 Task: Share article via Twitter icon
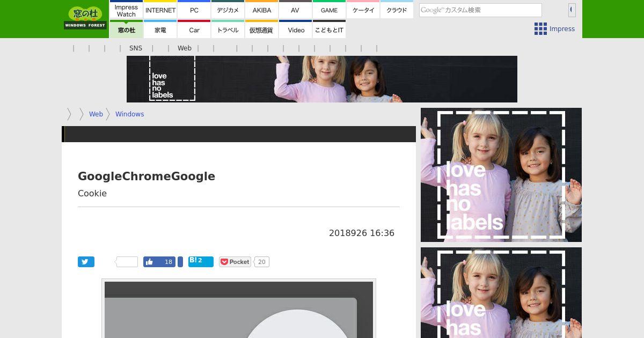[x=86, y=262]
